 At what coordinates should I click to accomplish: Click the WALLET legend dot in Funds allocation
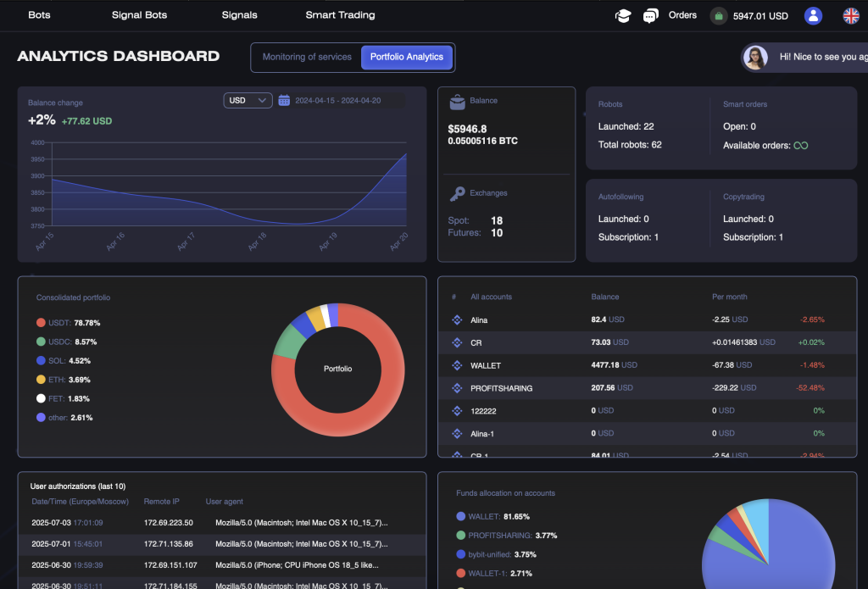(460, 516)
